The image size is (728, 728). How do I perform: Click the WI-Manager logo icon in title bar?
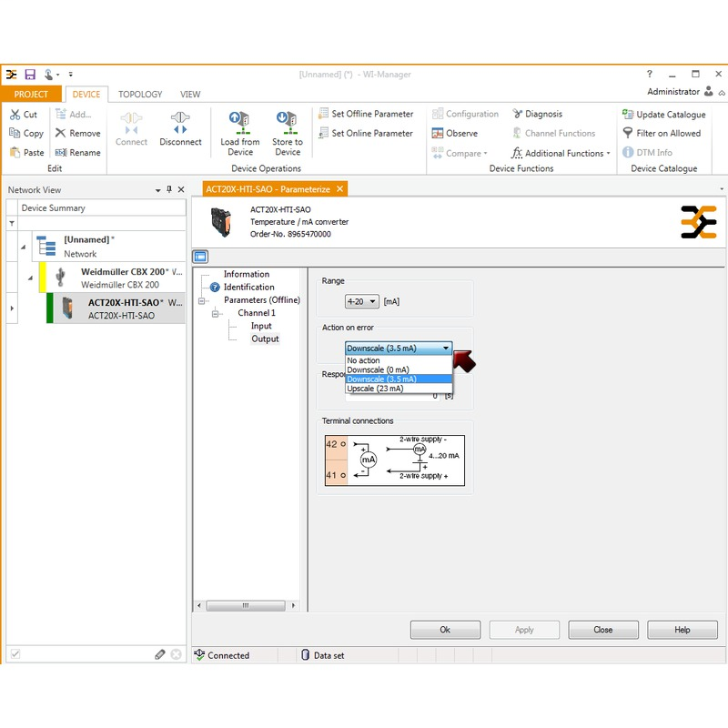(x=11, y=75)
